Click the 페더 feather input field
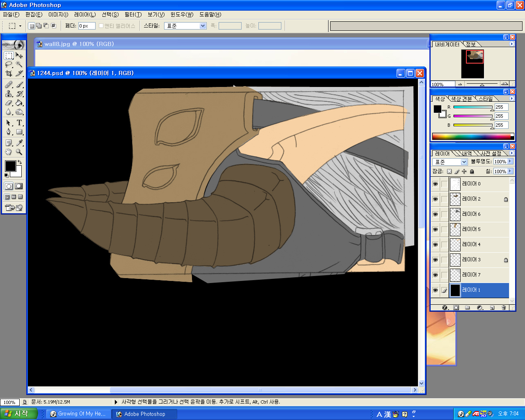This screenshot has width=525, height=420. (x=87, y=26)
